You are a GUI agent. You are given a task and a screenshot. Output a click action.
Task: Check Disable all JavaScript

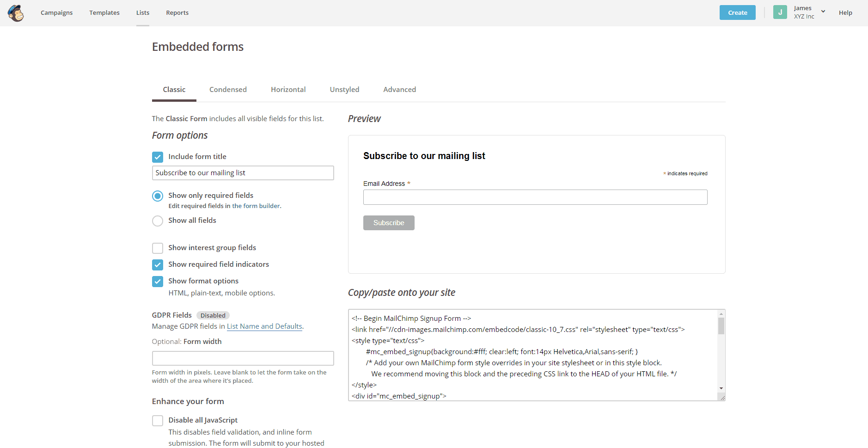(x=158, y=421)
